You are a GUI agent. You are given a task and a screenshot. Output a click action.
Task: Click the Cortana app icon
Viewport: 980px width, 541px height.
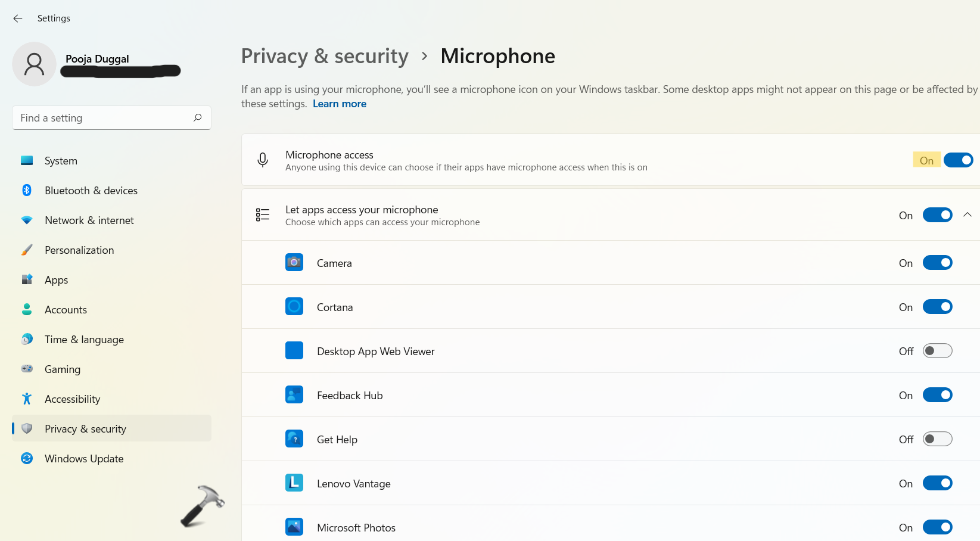tap(294, 307)
